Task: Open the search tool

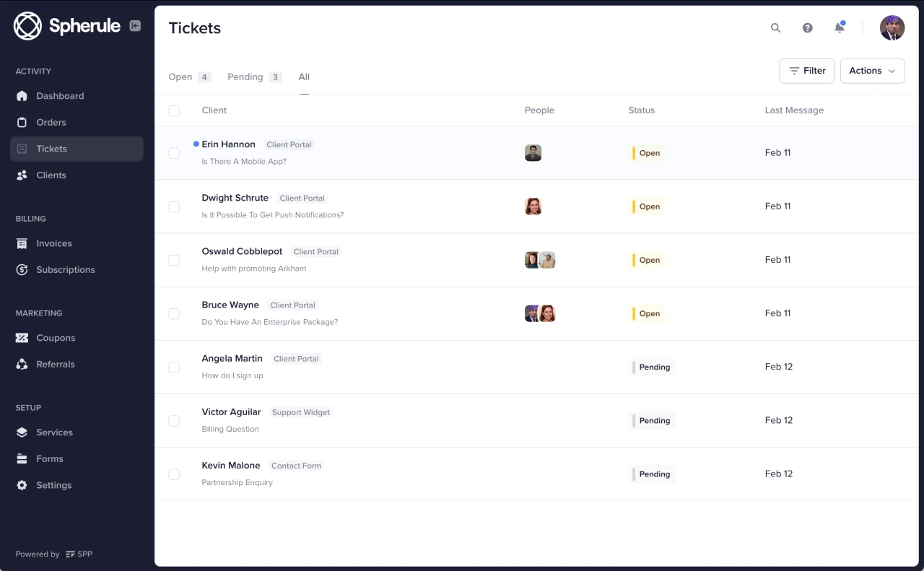Action: coord(775,27)
